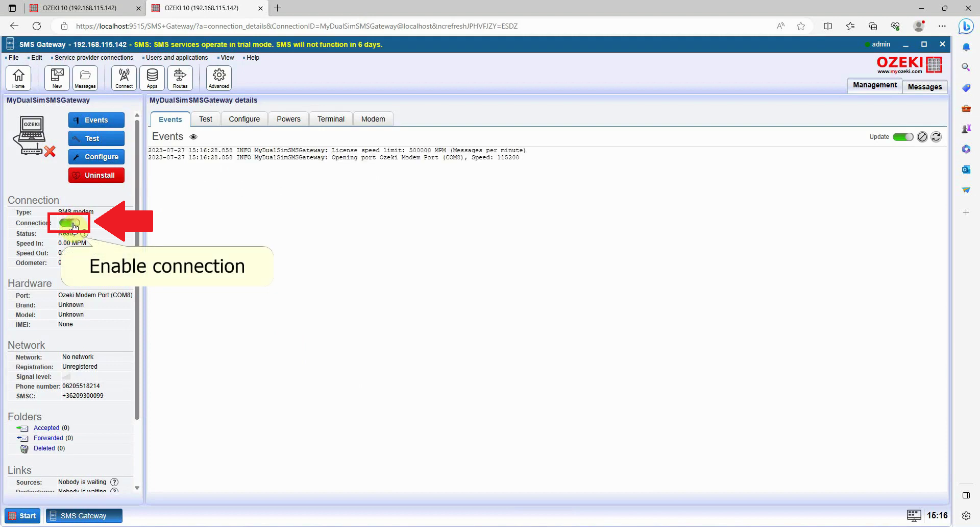
Task: Open the Advanced gear toolbar icon
Action: click(219, 78)
